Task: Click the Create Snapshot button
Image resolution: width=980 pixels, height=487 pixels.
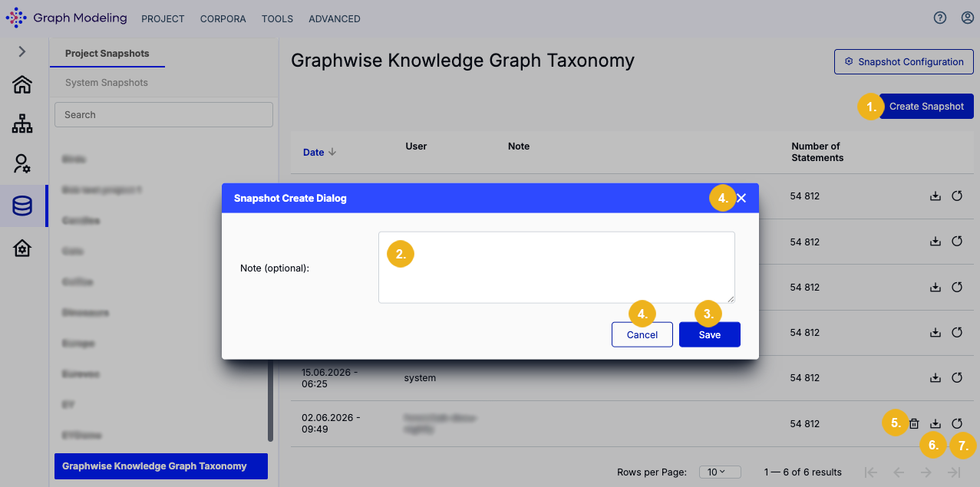Action: [926, 107]
